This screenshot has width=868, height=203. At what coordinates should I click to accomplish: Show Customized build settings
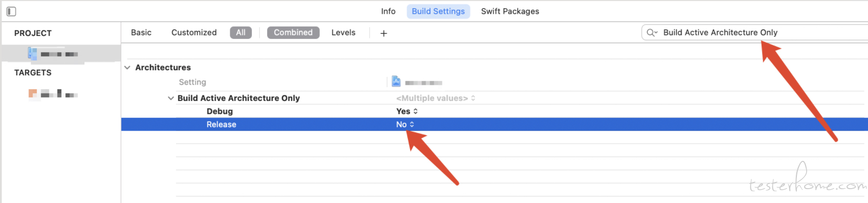(x=194, y=33)
